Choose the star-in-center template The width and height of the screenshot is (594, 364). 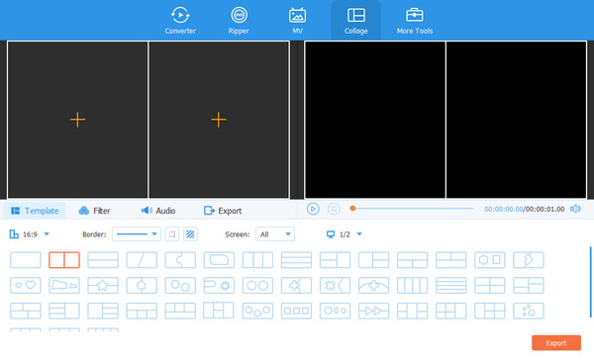point(103,285)
